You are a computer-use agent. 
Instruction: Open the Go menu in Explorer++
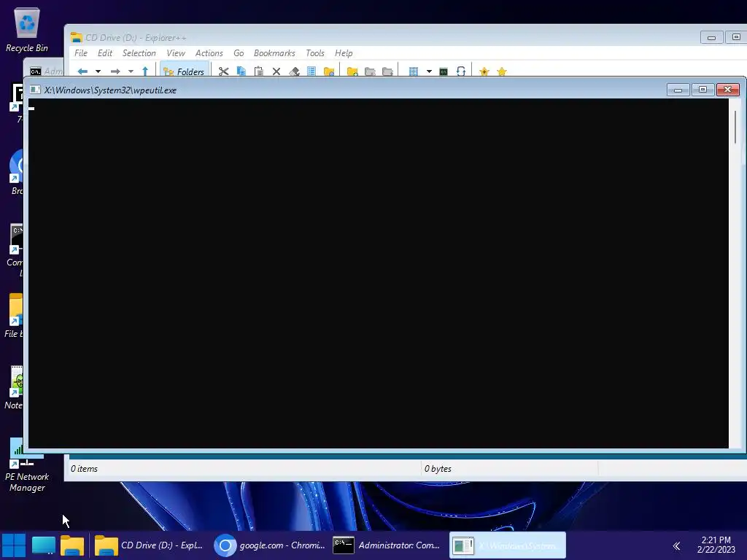[239, 52]
